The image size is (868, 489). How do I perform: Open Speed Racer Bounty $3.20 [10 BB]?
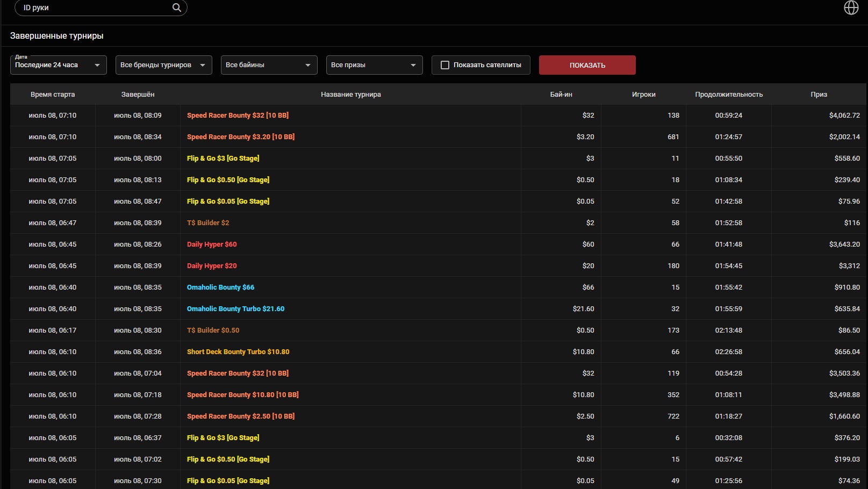[241, 137]
